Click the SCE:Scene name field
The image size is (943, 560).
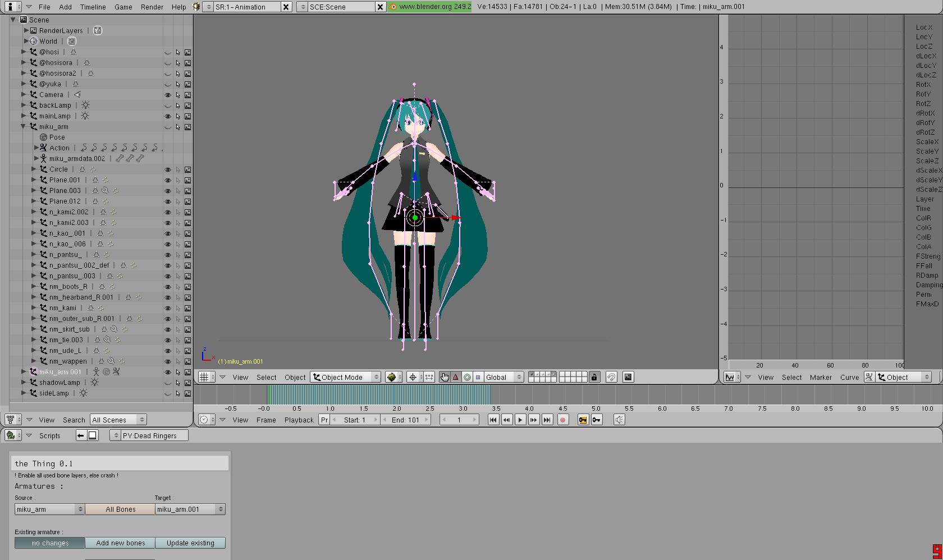[x=341, y=7]
